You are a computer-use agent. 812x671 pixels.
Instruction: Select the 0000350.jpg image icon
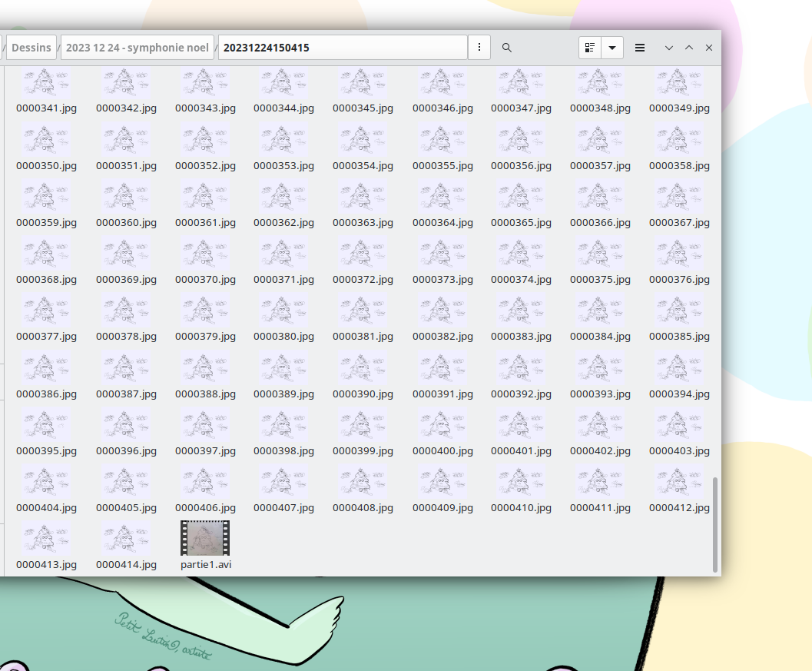pyautogui.click(x=46, y=139)
